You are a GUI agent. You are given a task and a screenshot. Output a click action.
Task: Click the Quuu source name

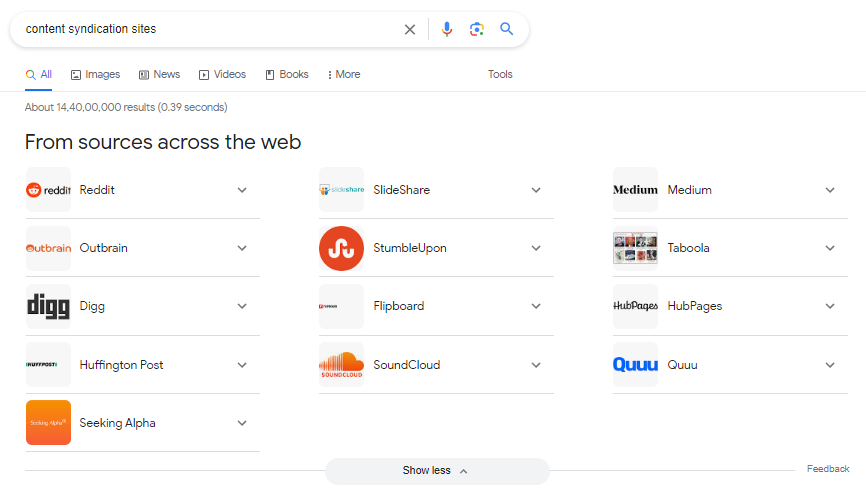coord(683,365)
